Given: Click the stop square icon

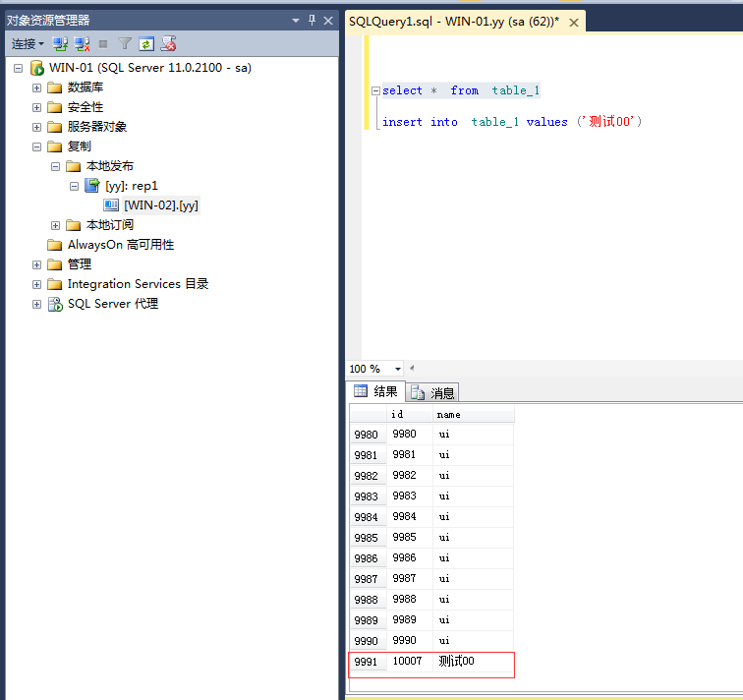Looking at the screenshot, I should 103,44.
